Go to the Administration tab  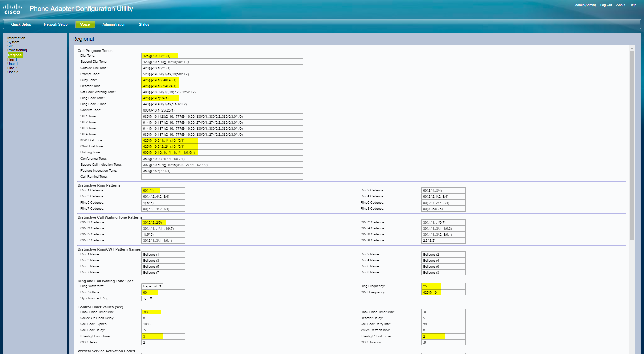click(x=114, y=24)
